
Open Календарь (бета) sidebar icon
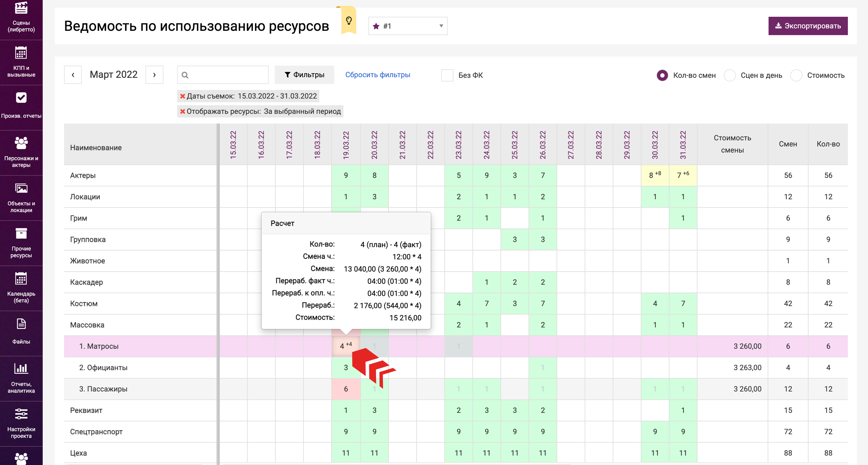click(x=21, y=279)
